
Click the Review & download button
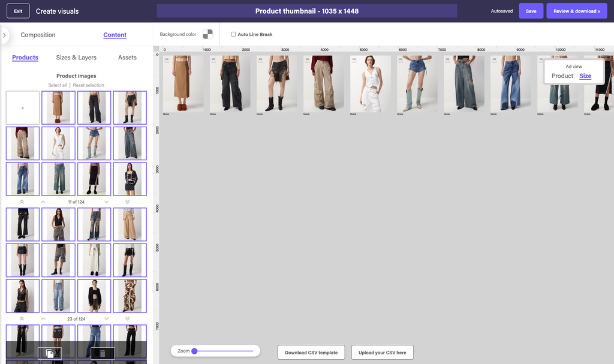pyautogui.click(x=576, y=11)
